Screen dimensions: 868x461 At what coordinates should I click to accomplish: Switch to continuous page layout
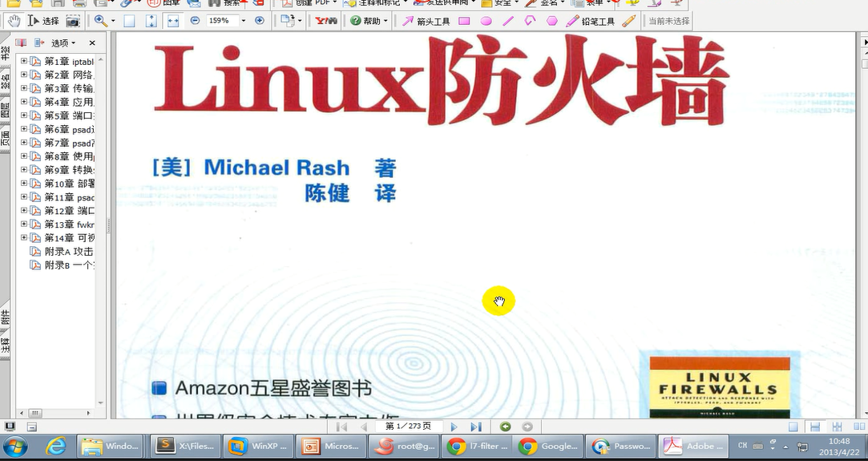[815, 427]
